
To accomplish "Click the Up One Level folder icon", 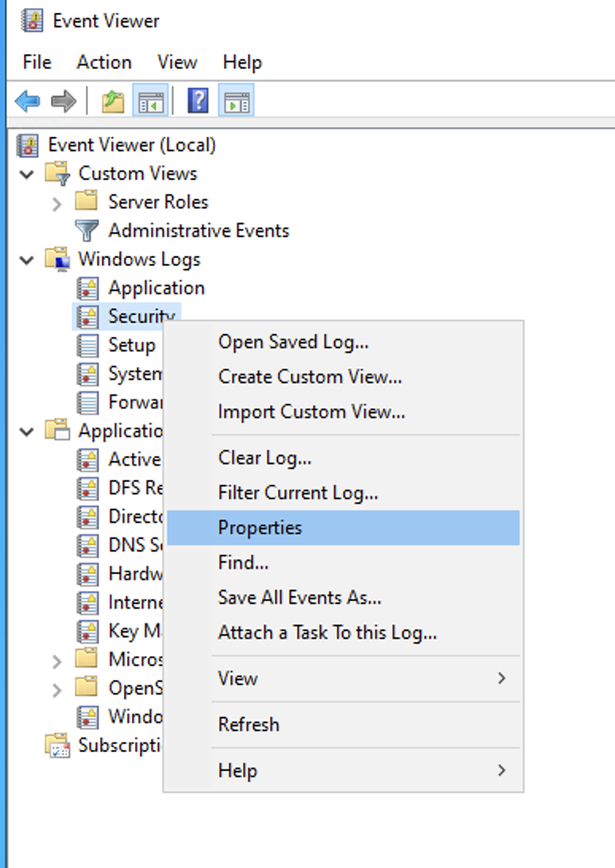I will tap(113, 101).
